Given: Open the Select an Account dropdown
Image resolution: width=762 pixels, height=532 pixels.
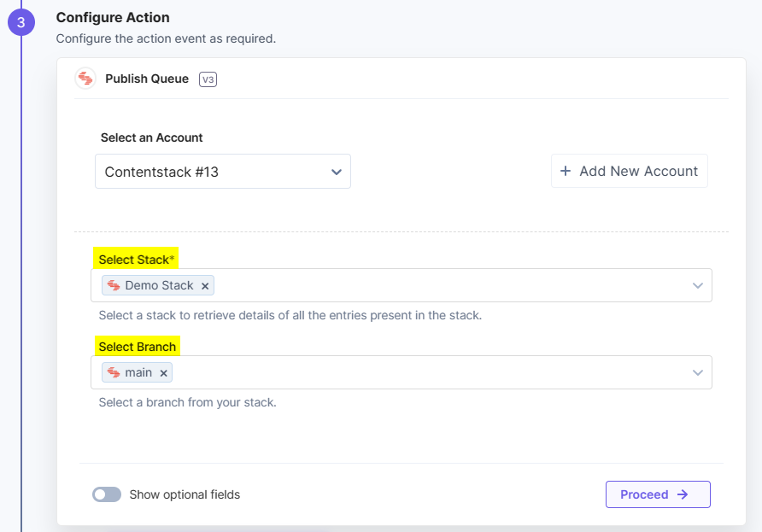Looking at the screenshot, I should tap(223, 172).
